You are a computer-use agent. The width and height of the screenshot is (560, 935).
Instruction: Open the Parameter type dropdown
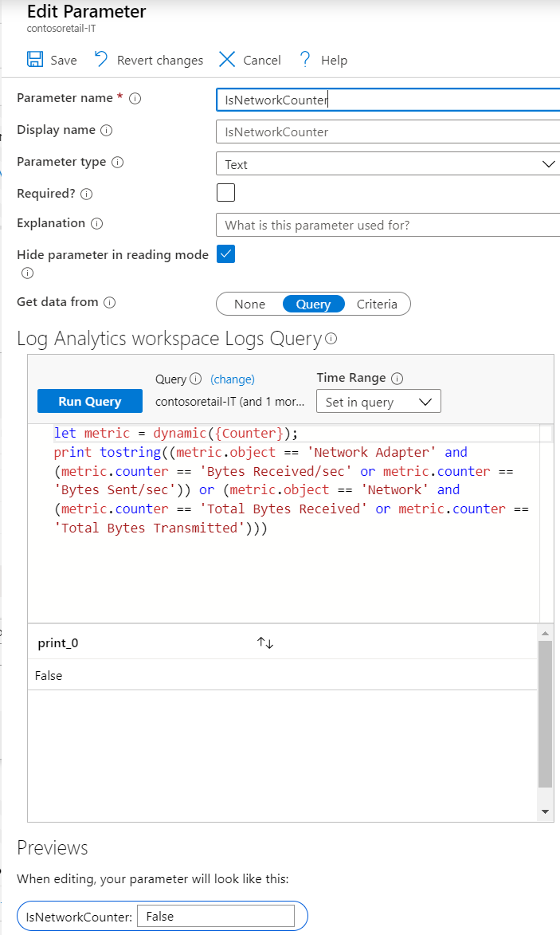[x=388, y=164]
